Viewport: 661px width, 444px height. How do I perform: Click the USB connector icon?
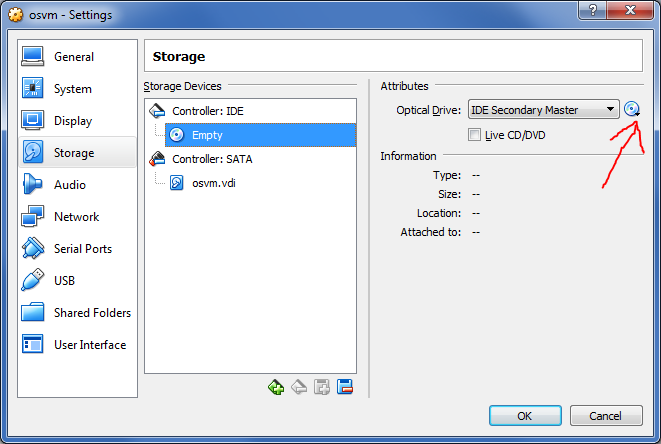[x=32, y=280]
